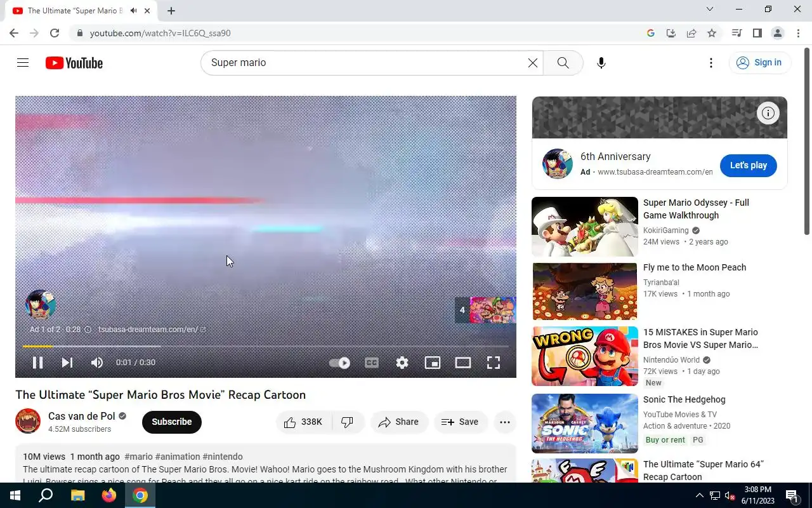This screenshot has width=812, height=508.
Task: Launch Firefox from the taskbar
Action: 109,495
